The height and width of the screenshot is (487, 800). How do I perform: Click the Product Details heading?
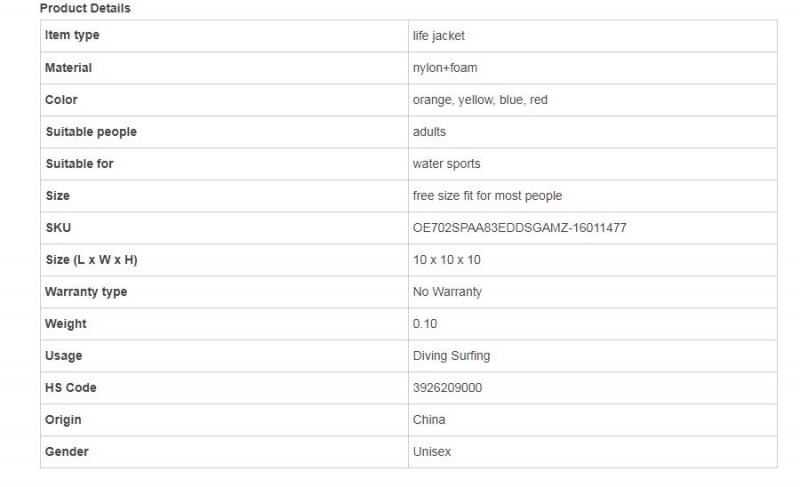point(85,8)
